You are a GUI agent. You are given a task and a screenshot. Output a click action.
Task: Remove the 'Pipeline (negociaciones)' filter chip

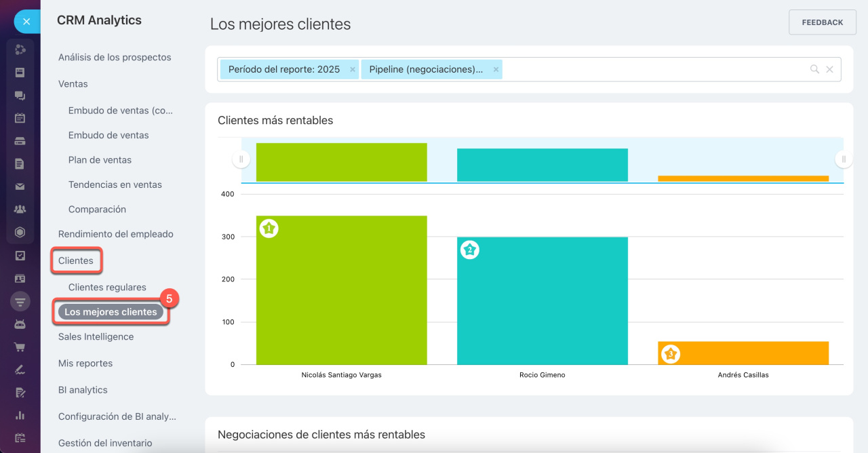pyautogui.click(x=496, y=69)
